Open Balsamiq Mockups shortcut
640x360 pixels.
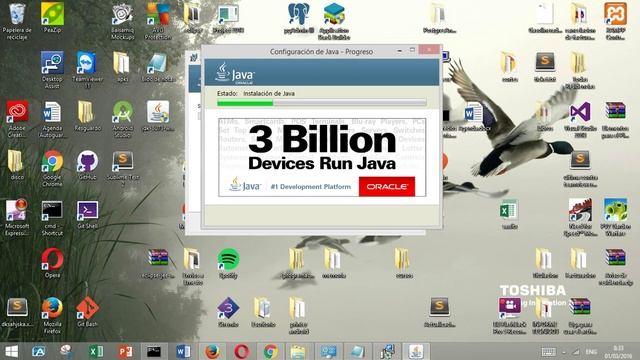click(x=122, y=21)
